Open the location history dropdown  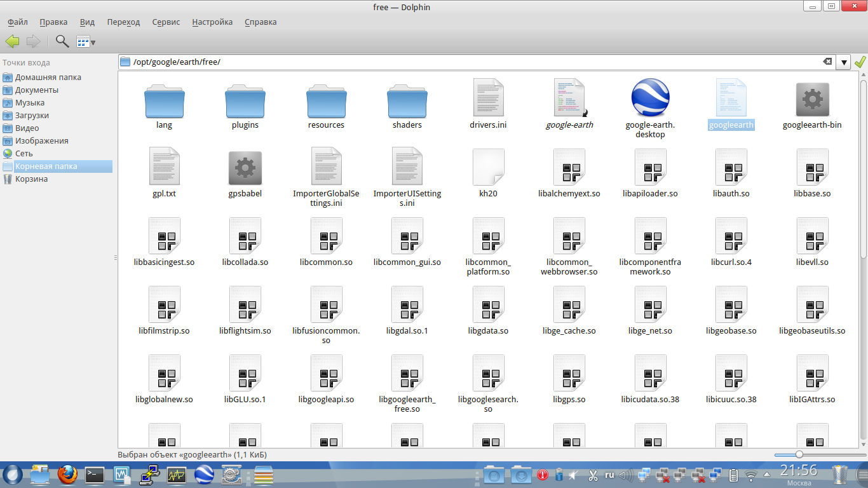point(844,62)
